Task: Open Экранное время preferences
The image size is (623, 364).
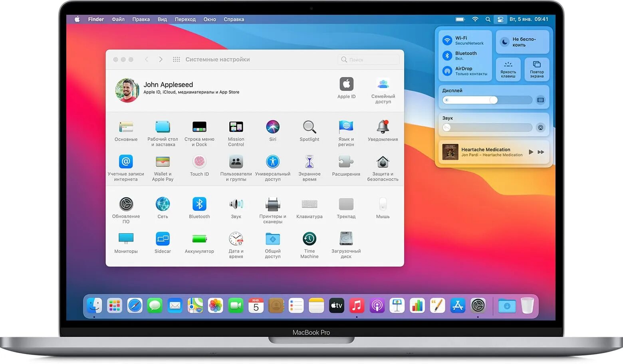Action: 310,162
